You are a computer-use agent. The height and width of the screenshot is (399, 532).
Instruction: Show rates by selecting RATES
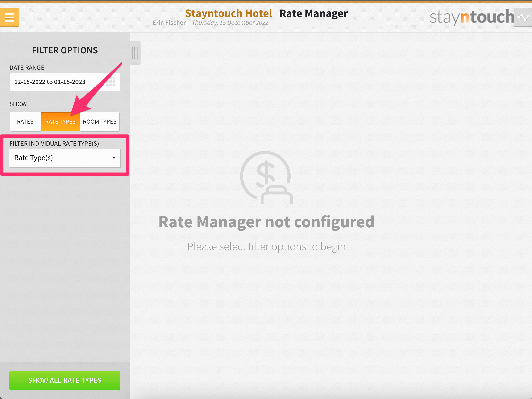[x=25, y=122]
